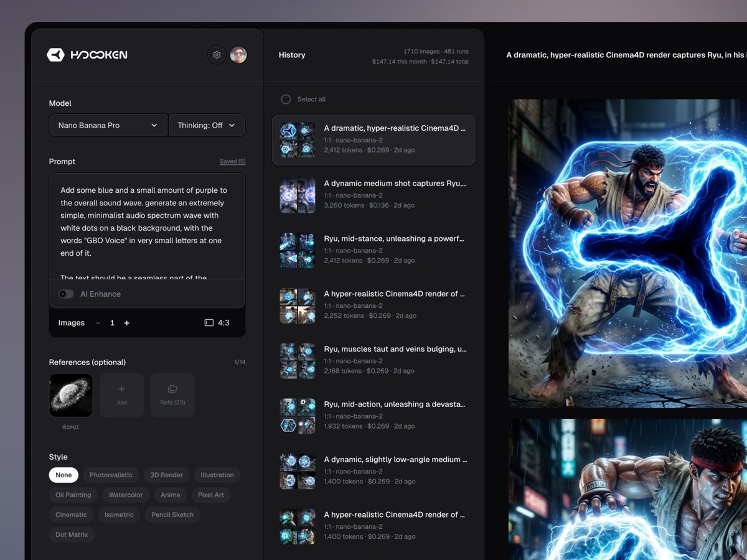747x560 pixels.
Task: Click thumbnail of 'A dynamic, slightly low-angle' entry
Action: tap(298, 471)
